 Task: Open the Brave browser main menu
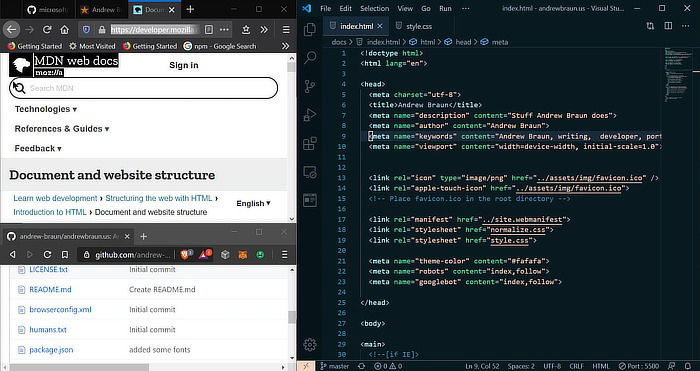284,254
